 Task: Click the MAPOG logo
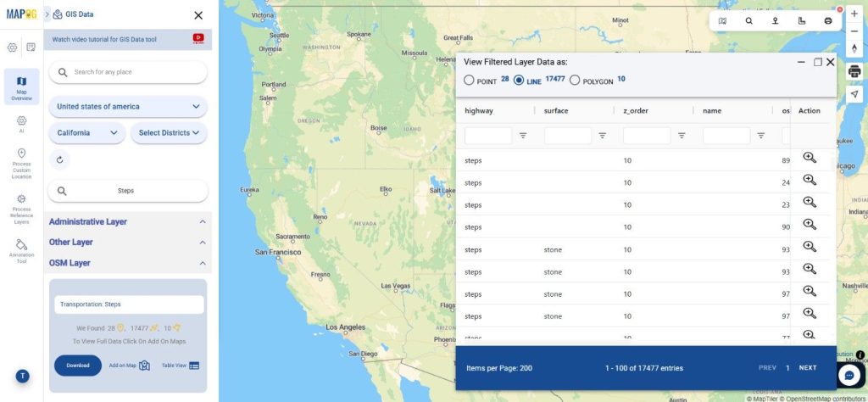coord(21,14)
